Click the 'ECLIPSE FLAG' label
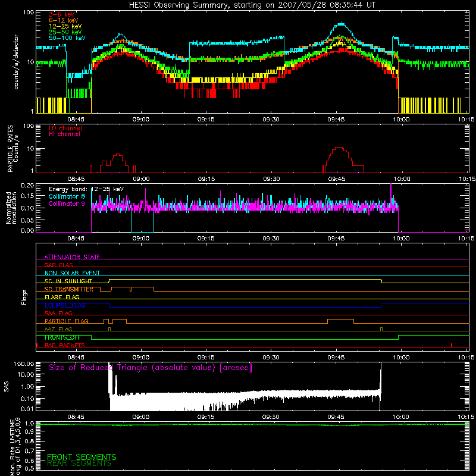Screen dimensions: 476x476 (65, 305)
